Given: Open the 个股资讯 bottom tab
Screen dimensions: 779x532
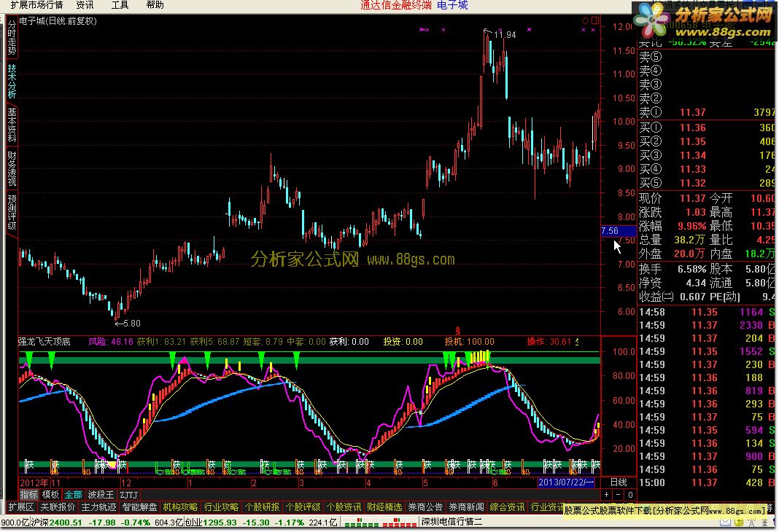Looking at the screenshot, I should (344, 507).
